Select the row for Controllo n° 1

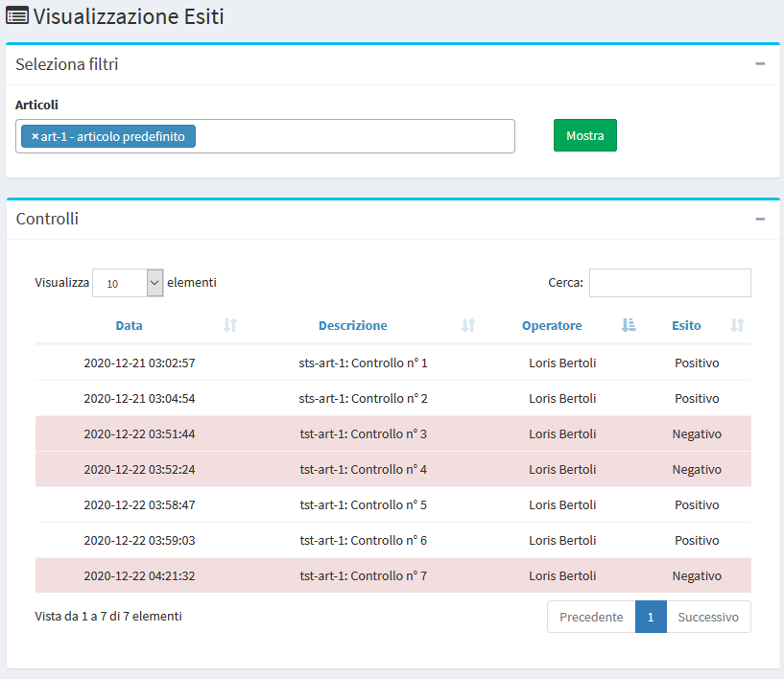click(393, 363)
